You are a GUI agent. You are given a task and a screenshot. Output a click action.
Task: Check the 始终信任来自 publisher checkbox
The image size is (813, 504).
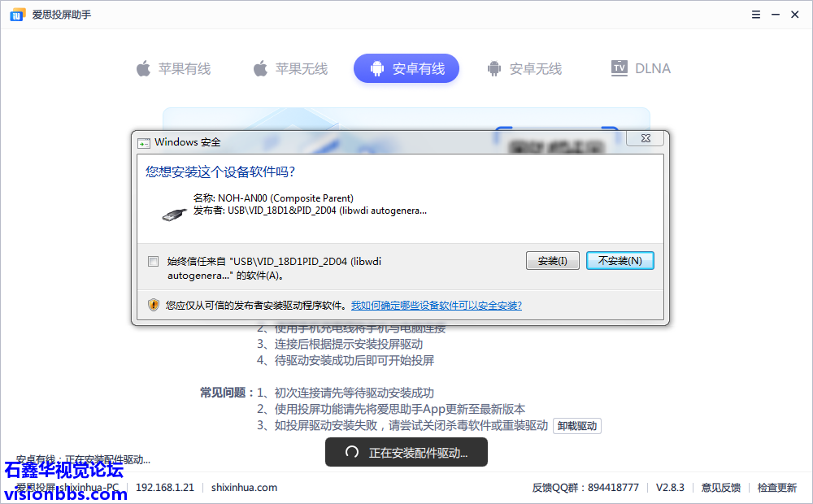[153, 261]
